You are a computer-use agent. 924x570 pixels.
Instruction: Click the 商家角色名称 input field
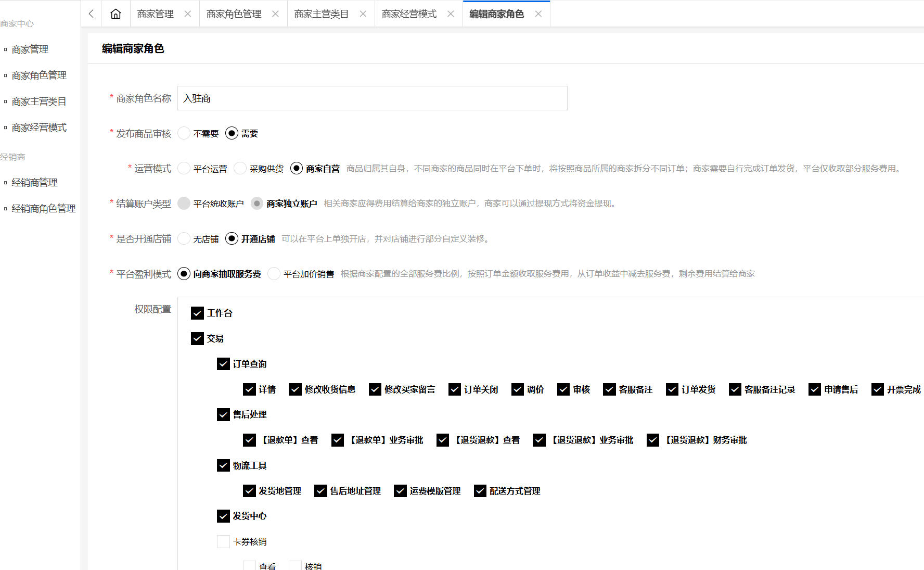pos(372,98)
